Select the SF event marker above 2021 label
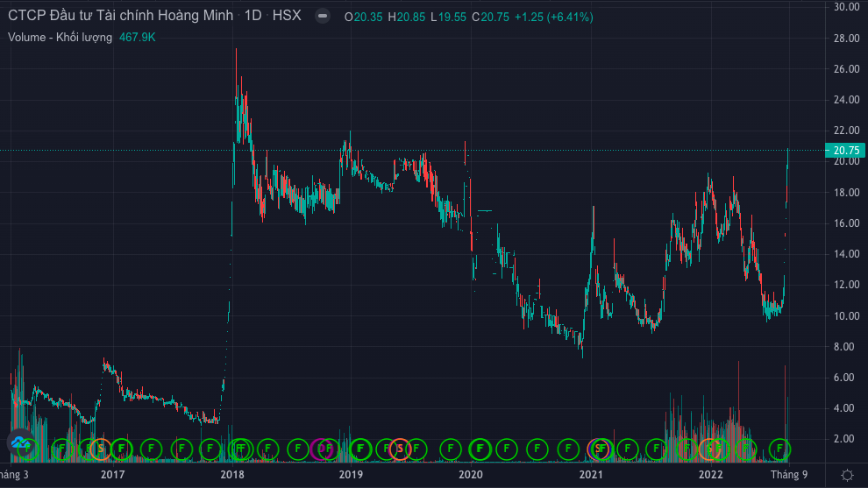This screenshot has width=868, height=488. (x=600, y=449)
